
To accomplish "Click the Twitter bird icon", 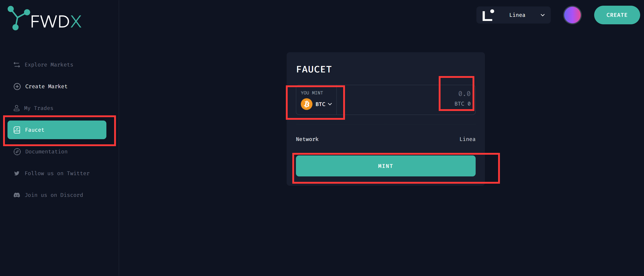I will [x=17, y=173].
